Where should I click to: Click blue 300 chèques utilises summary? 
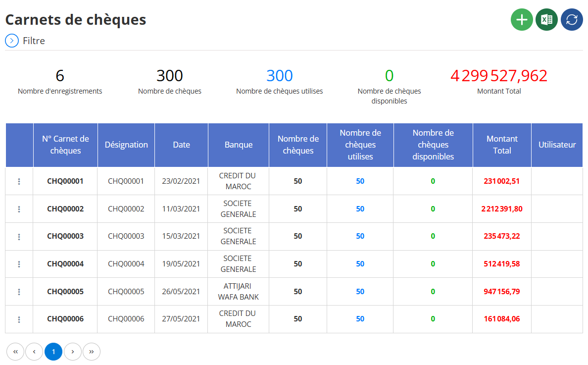pos(279,76)
